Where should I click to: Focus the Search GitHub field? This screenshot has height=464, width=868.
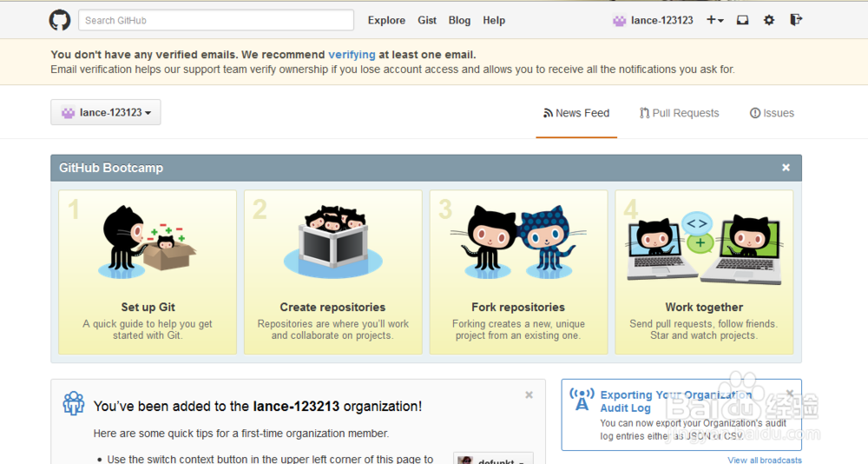[216, 20]
